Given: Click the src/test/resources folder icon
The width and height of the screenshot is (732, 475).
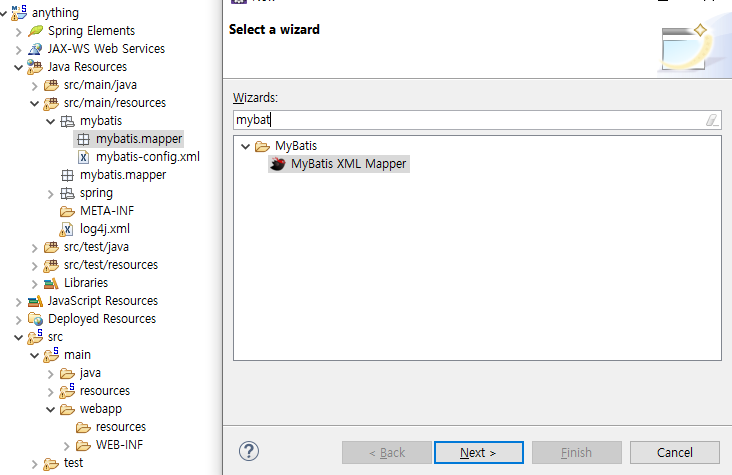Looking at the screenshot, I should (51, 265).
